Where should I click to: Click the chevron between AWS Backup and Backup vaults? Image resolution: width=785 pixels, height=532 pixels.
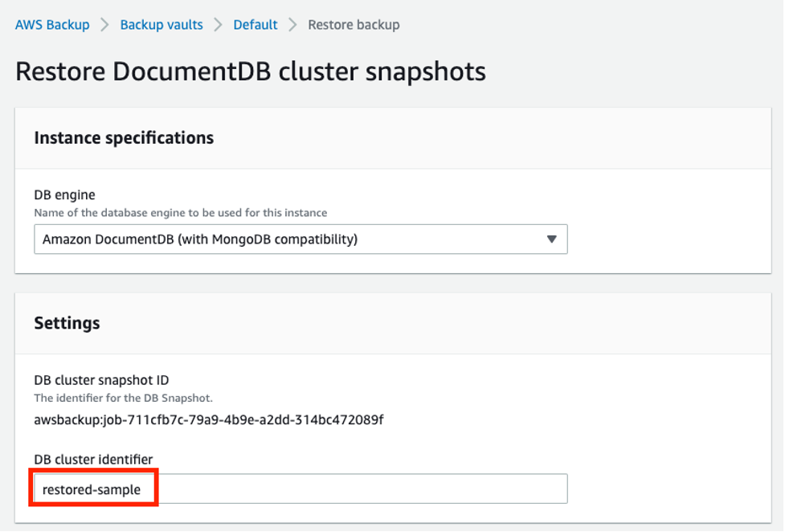(x=103, y=25)
